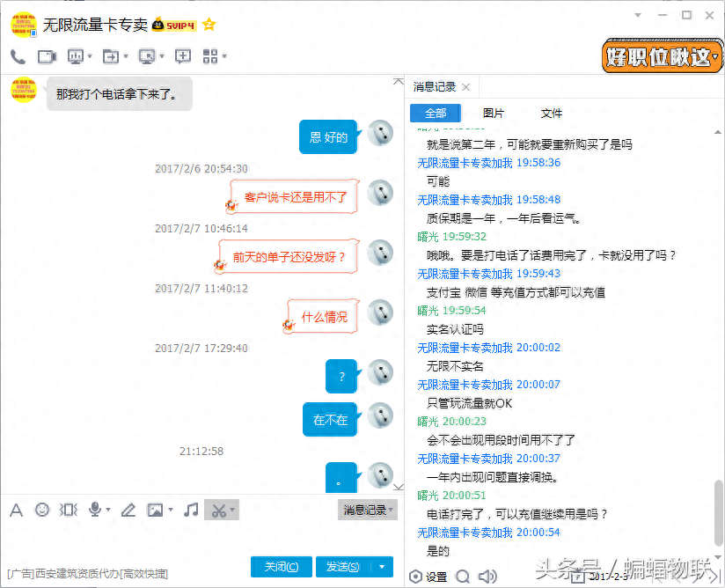Click the microphone voice message icon
The height and width of the screenshot is (588, 725).
pos(95,510)
